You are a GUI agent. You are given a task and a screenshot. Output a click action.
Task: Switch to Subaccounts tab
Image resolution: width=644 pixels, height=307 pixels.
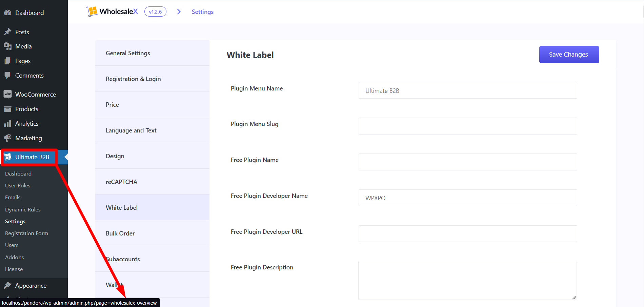(x=152, y=259)
